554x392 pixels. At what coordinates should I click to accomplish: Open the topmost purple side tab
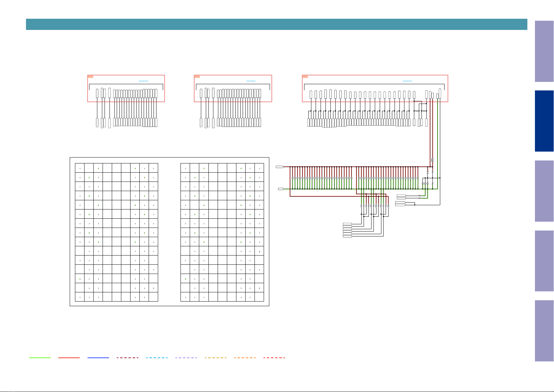click(544, 51)
